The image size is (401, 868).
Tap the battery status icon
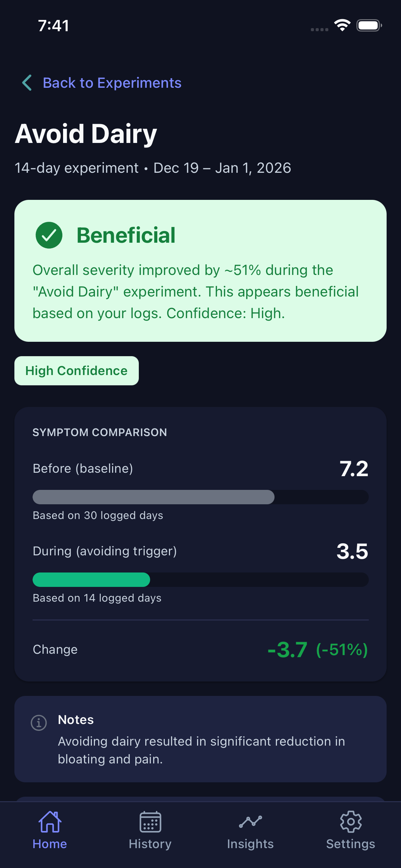click(x=369, y=25)
